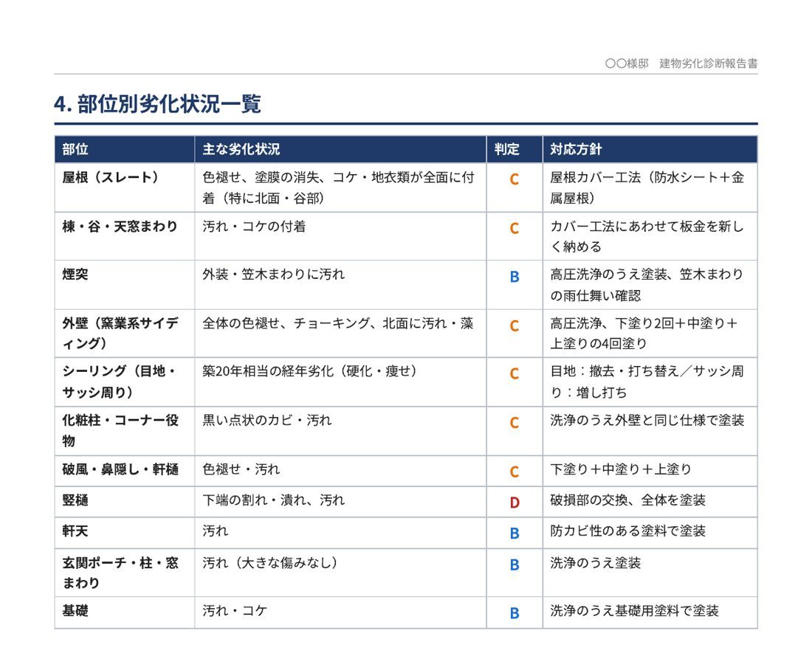Select '洗浄のうえ塗装' in 玄関ポーチ row
812x659 pixels.
[x=596, y=563]
